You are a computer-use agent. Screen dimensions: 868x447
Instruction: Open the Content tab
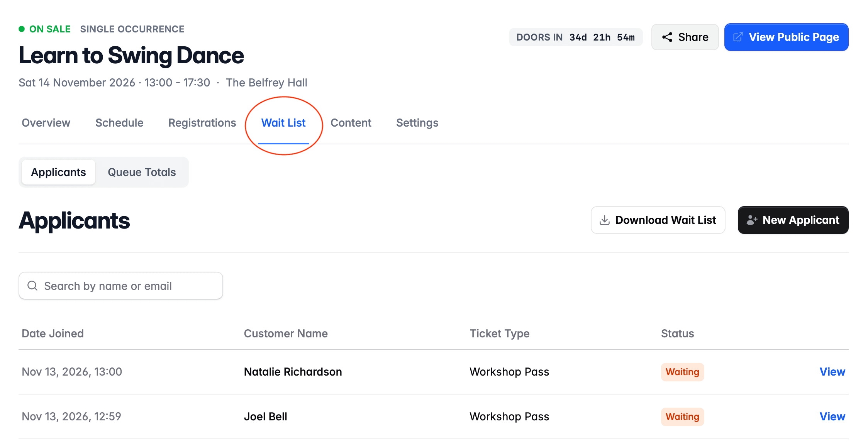[x=351, y=123]
